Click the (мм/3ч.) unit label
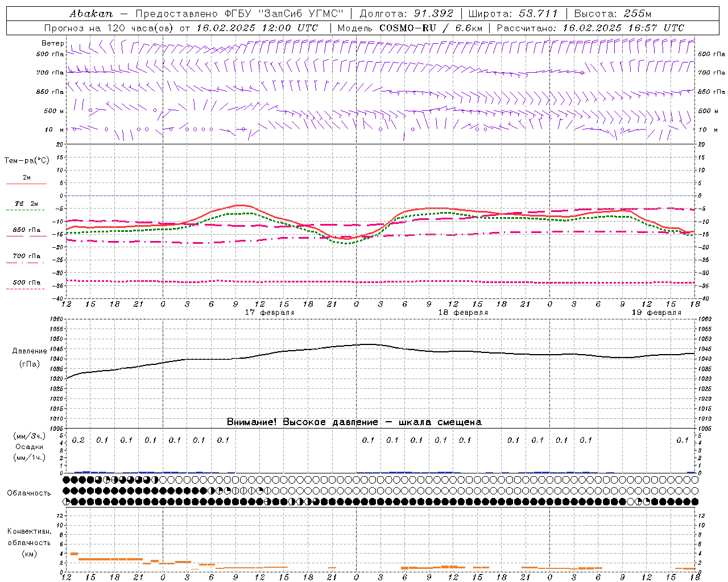This screenshot has width=728, height=582. pos(30,436)
